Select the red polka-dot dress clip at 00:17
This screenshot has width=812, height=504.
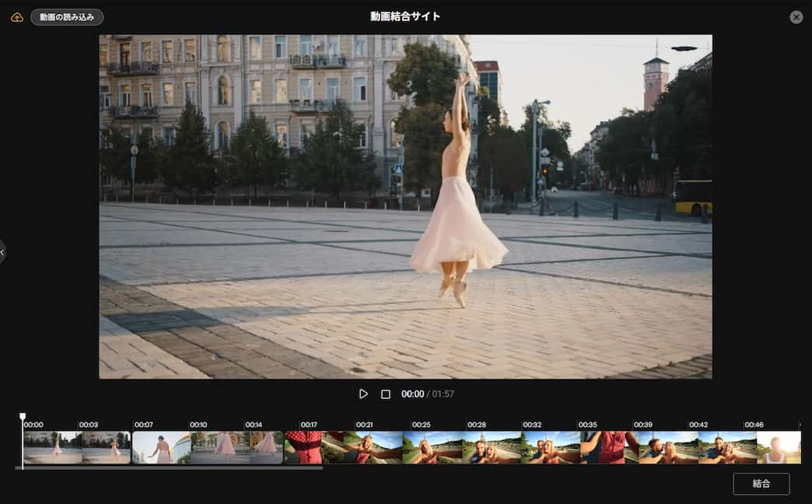click(303, 448)
